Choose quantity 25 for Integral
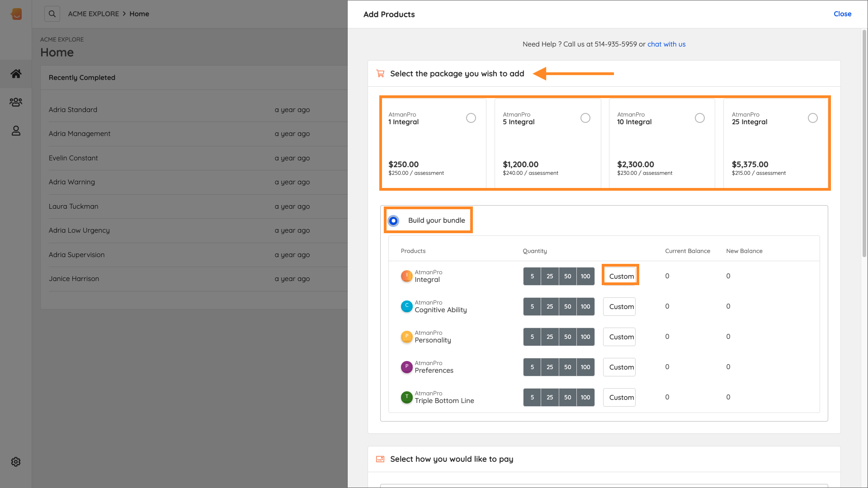 pyautogui.click(x=550, y=276)
